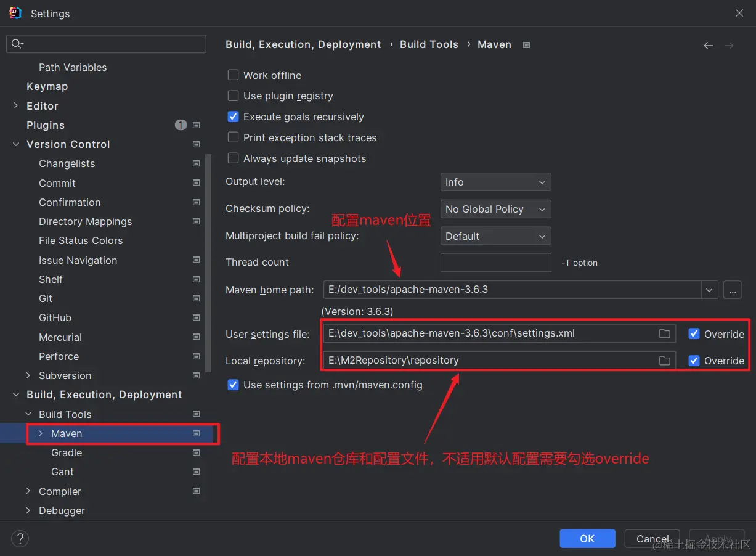Toggle Override for User settings file

click(694, 333)
